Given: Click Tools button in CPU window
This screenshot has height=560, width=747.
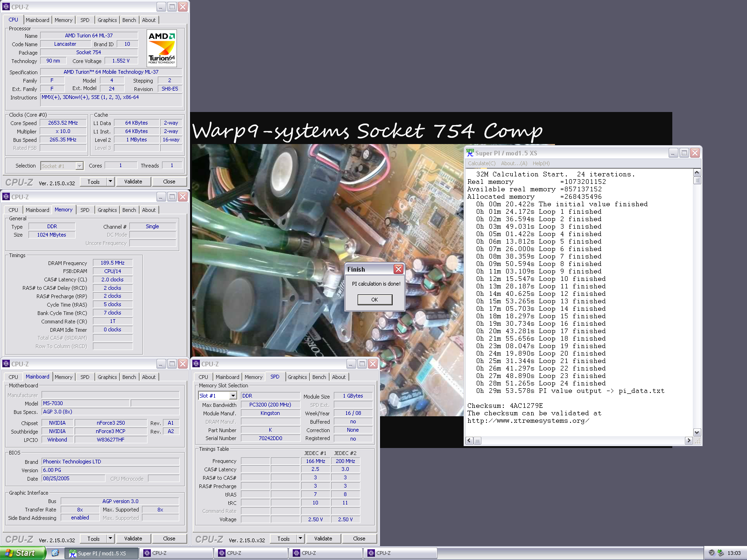Looking at the screenshot, I should click(93, 182).
